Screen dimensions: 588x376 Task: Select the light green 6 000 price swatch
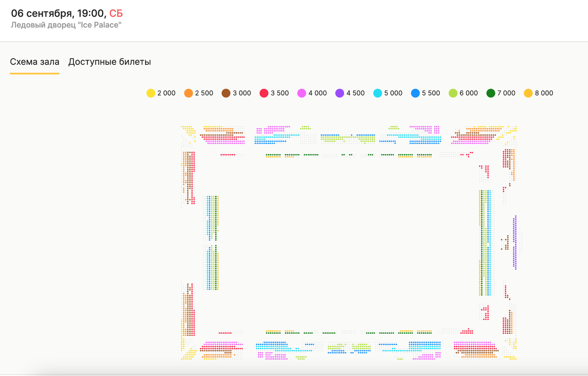pyautogui.click(x=453, y=93)
